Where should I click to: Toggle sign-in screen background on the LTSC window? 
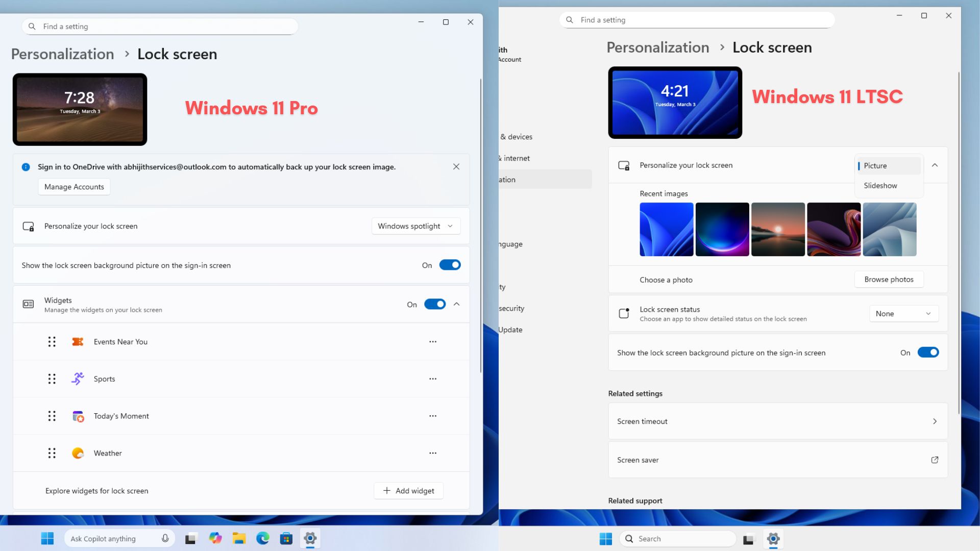pos(928,352)
